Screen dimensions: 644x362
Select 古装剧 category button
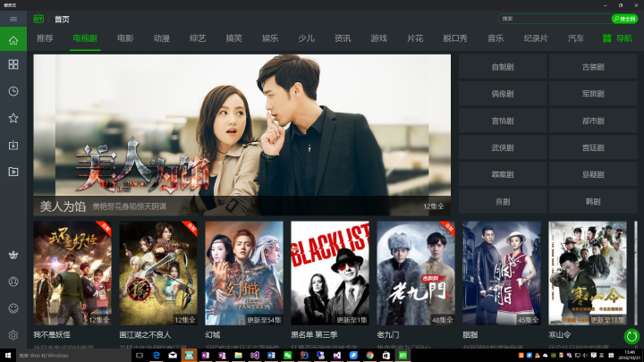pyautogui.click(x=593, y=67)
